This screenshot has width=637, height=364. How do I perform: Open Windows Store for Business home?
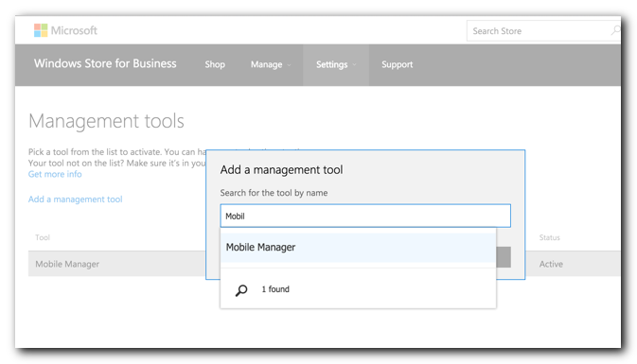[x=105, y=63]
